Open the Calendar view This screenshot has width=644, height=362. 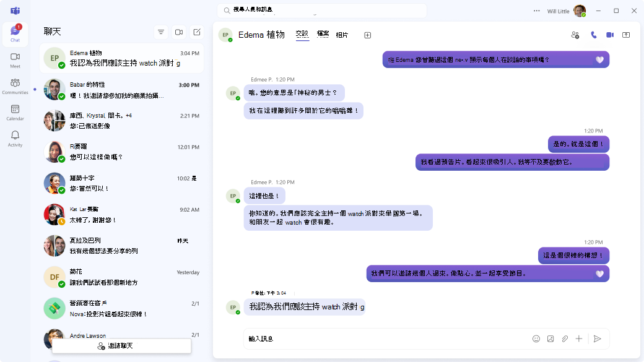pos(15,112)
